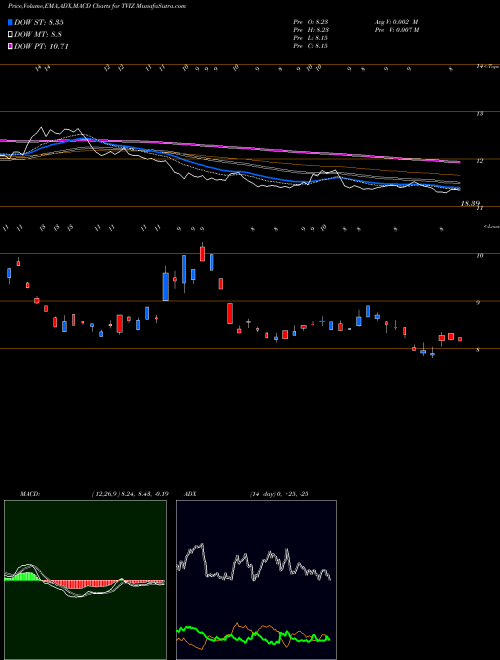Open the green MACD chart panel
The height and width of the screenshot is (660, 500).
[85, 580]
